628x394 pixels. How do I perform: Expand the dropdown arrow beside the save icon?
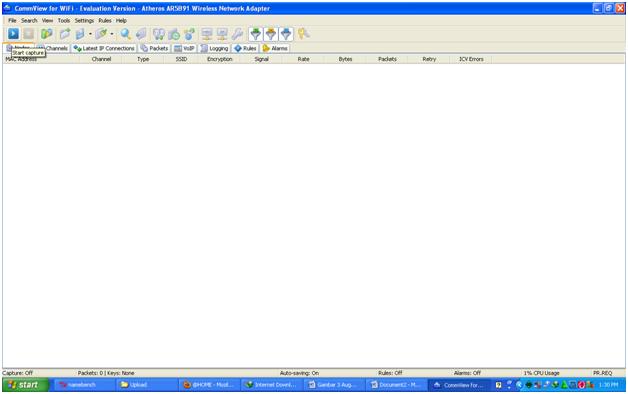(x=90, y=34)
